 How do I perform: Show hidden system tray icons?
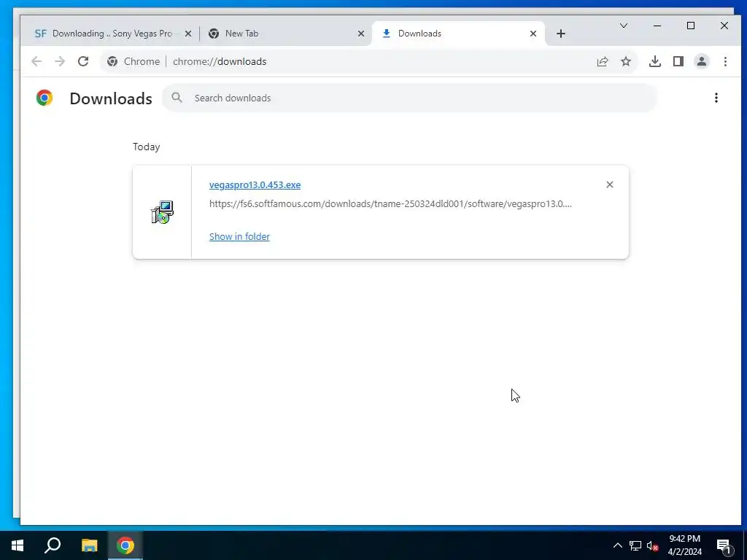(x=617, y=545)
